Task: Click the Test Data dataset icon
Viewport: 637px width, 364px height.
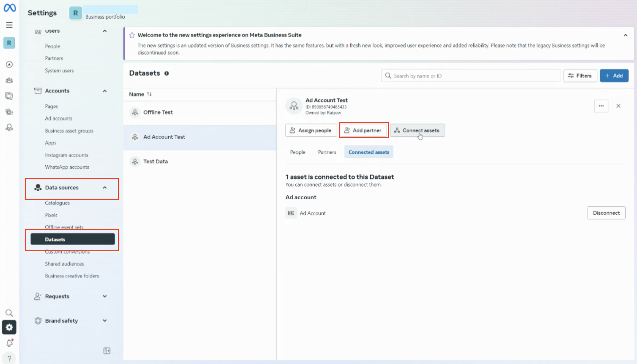Action: tap(135, 162)
